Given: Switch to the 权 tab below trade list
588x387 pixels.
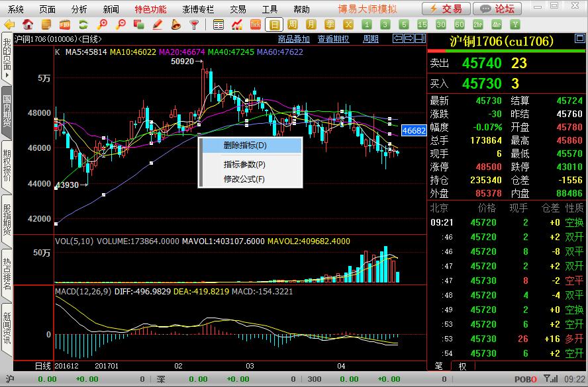Looking at the screenshot, I should [x=462, y=366].
